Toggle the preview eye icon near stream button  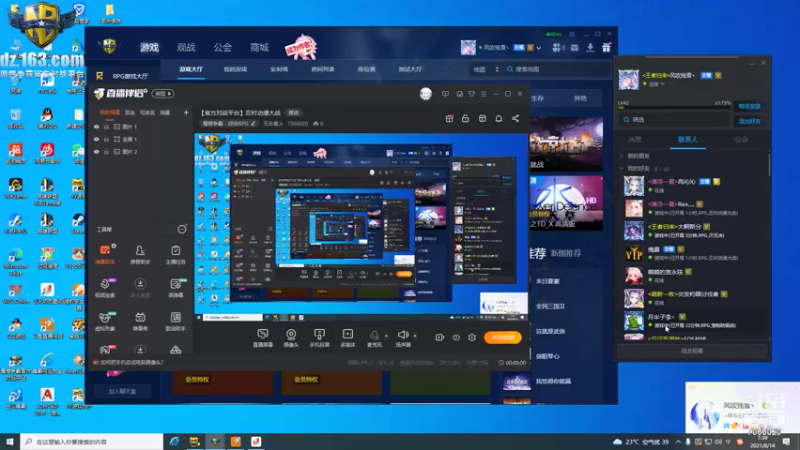[x=456, y=337]
